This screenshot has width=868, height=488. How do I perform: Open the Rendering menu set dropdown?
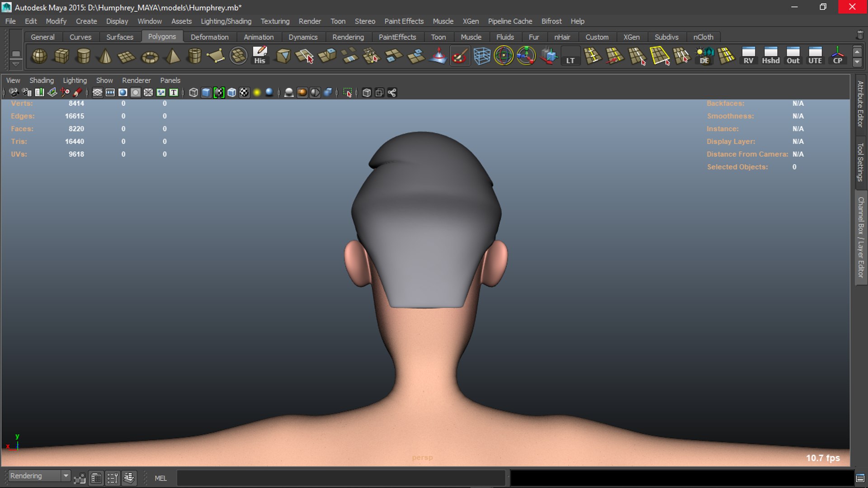[39, 476]
